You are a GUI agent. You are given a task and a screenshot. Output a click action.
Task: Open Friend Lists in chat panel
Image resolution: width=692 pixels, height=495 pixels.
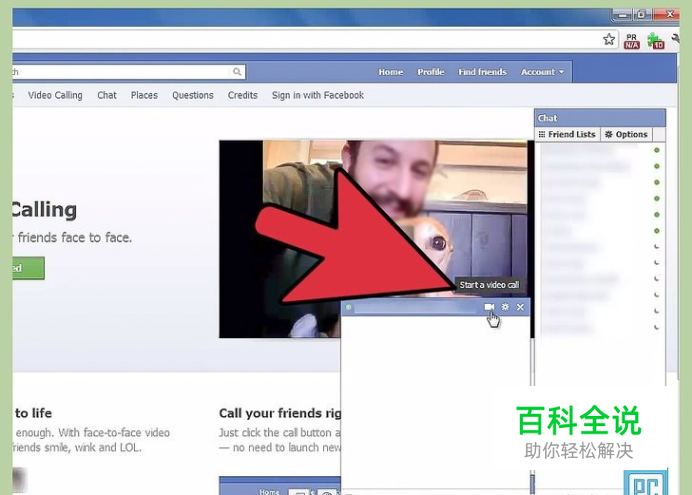[568, 134]
